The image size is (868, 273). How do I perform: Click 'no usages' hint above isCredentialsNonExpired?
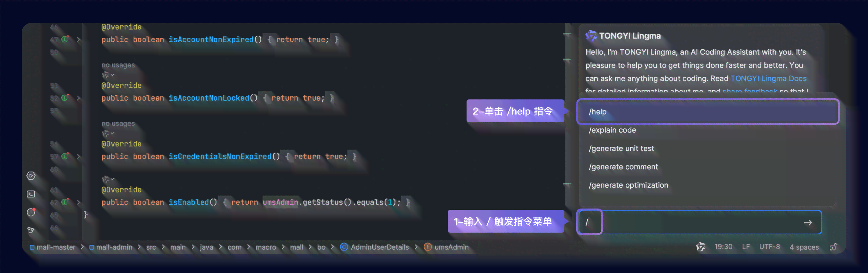[118, 124]
